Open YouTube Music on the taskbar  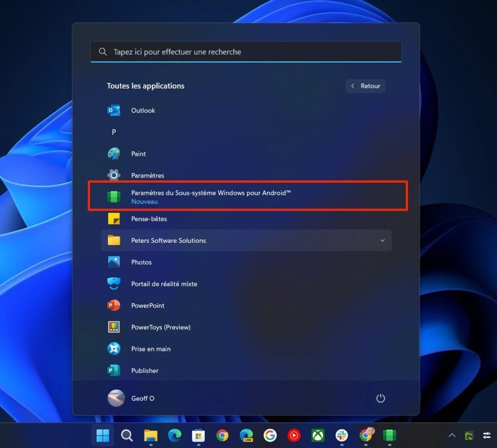pyautogui.click(x=294, y=436)
